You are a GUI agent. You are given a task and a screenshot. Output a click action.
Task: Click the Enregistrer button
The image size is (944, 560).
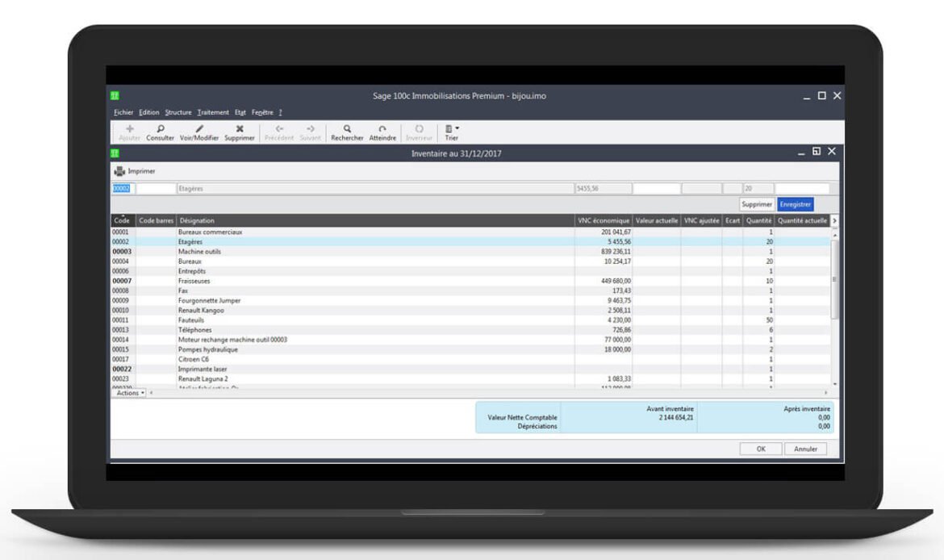(798, 204)
